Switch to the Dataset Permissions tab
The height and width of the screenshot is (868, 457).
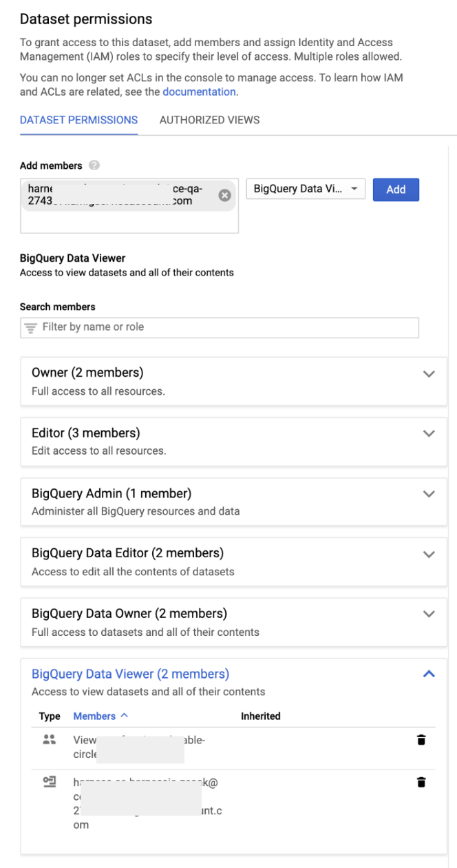coord(78,120)
